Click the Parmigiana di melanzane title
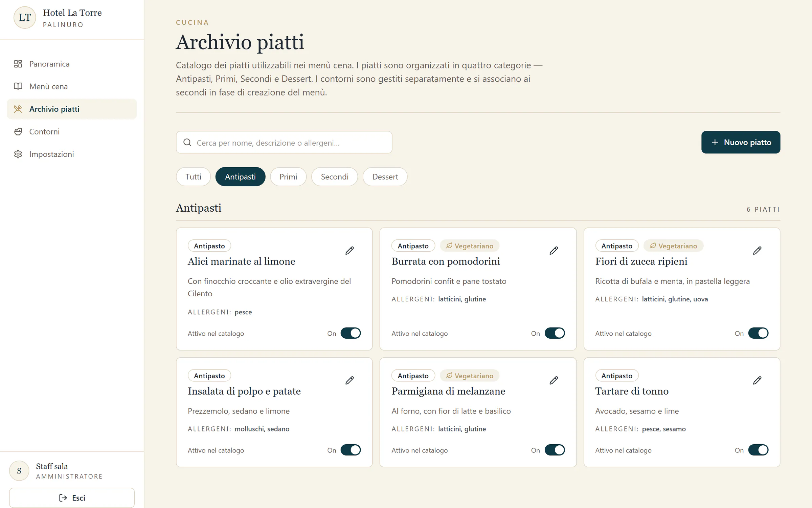Screen dimensions: 812x508 point(448,391)
